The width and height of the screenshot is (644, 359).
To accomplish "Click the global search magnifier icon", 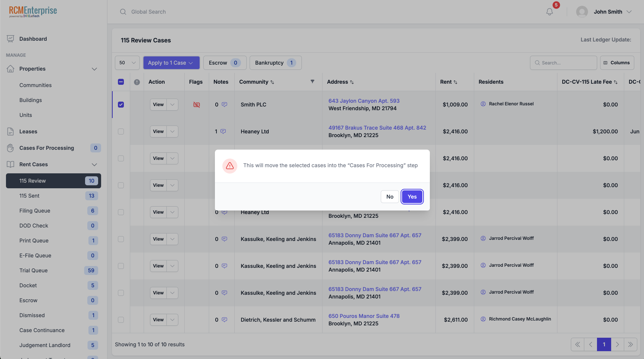I will coord(123,12).
